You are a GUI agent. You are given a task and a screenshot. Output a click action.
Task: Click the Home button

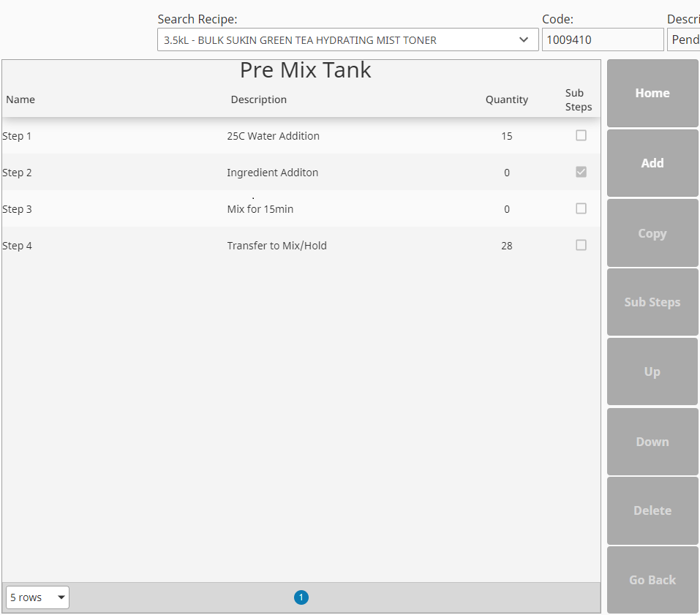(x=652, y=93)
